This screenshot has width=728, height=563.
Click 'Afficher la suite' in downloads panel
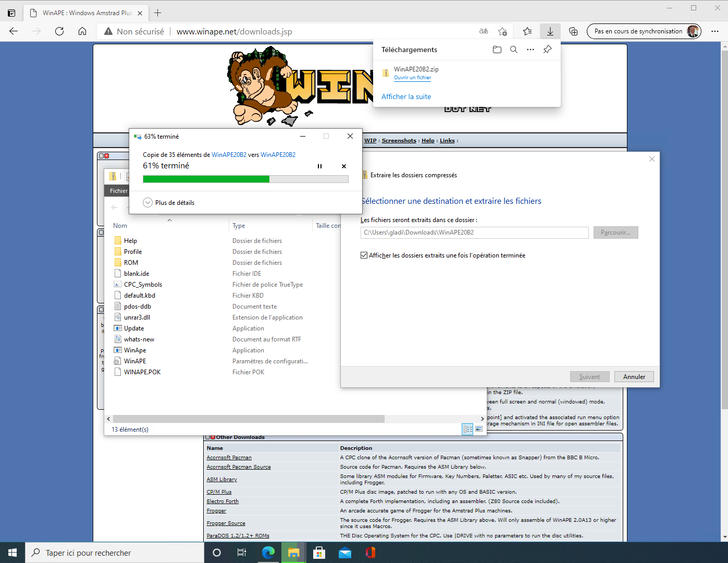[406, 96]
